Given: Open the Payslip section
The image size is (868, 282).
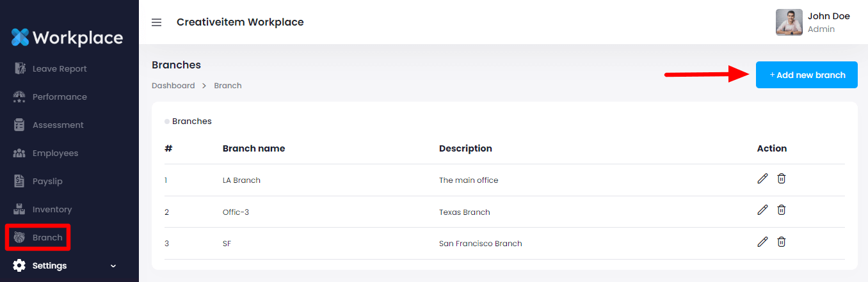Looking at the screenshot, I should [47, 182].
